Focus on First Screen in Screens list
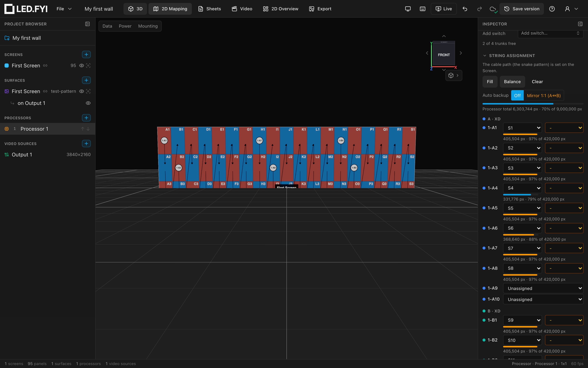This screenshot has width=588, height=368. point(88,66)
